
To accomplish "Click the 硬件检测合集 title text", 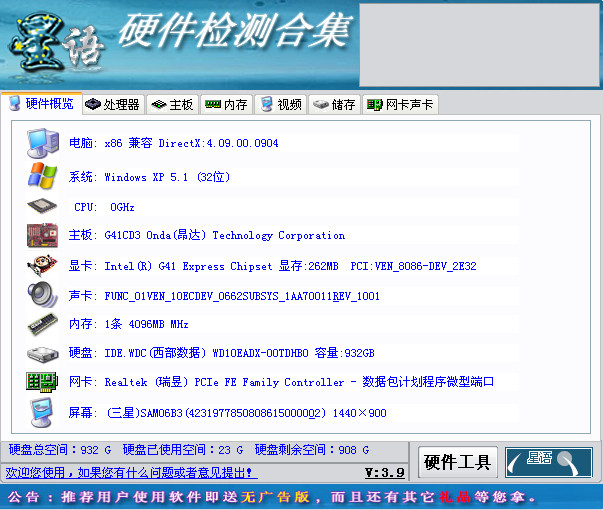I will (235, 31).
